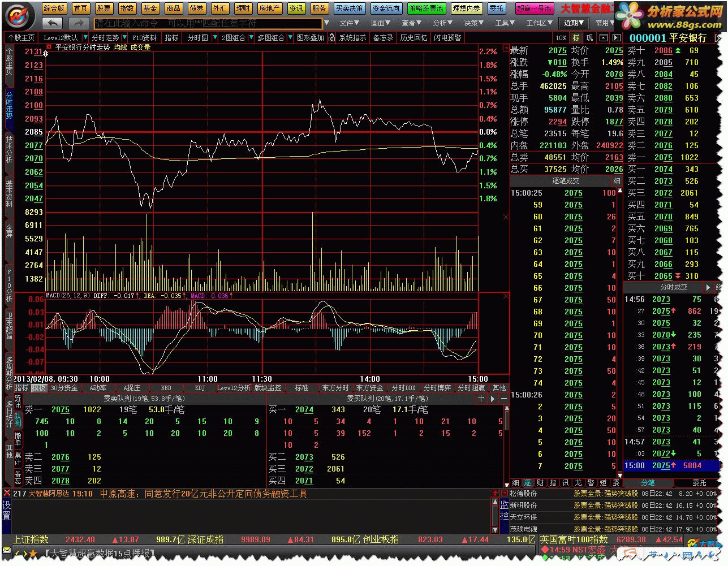Open the 画面 dropdown menu
Viewport: 728px width, 566px height.
pyautogui.click(x=381, y=23)
